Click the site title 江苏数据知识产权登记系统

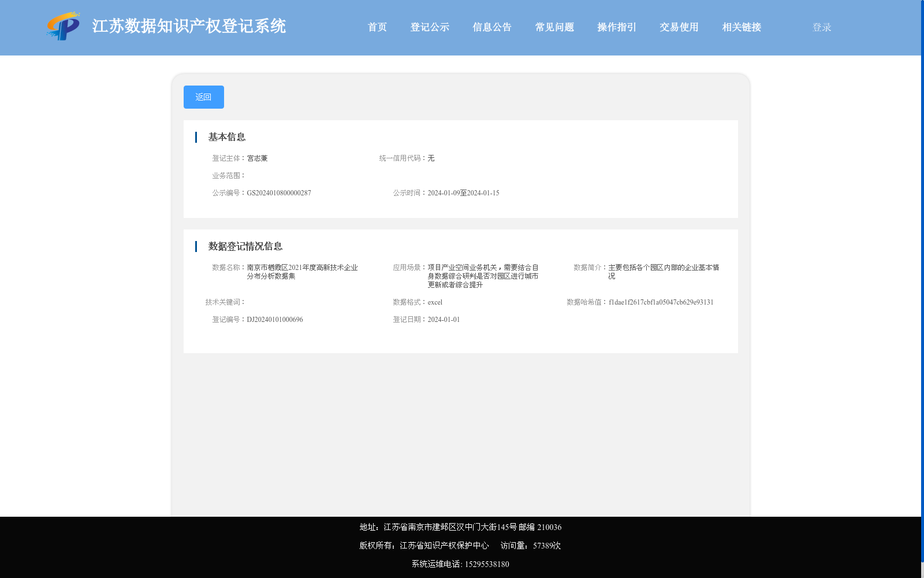(x=189, y=26)
